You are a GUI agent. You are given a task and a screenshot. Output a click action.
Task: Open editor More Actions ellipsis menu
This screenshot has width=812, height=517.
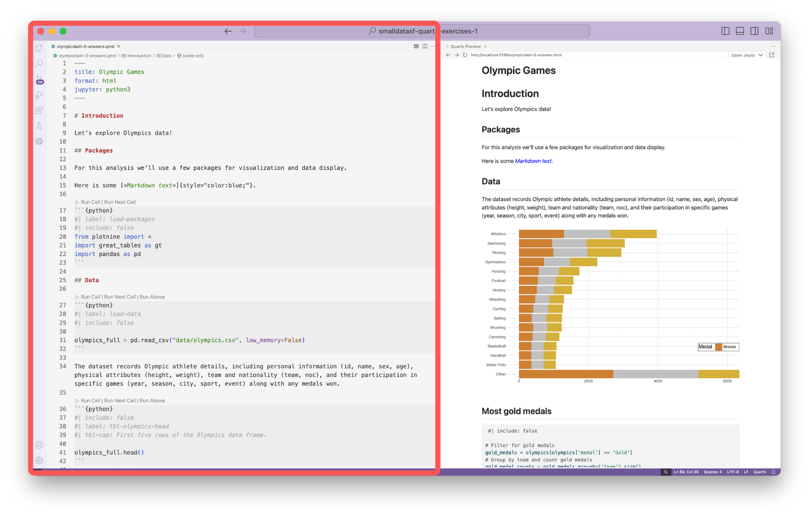click(433, 46)
